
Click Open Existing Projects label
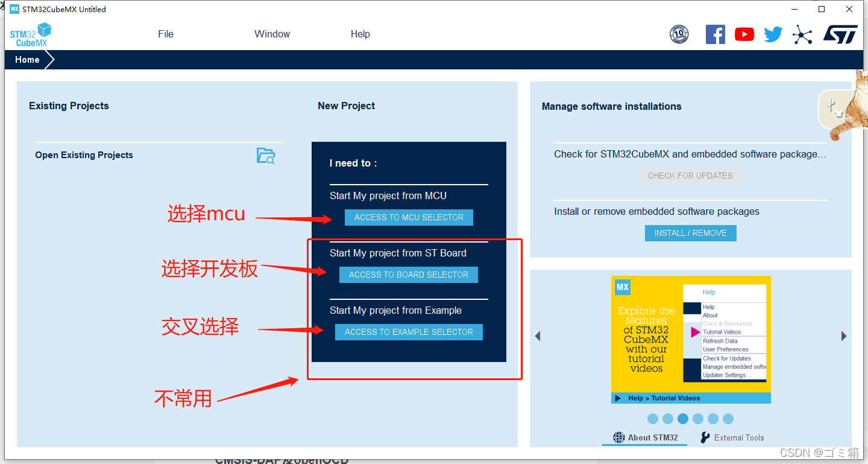click(84, 155)
